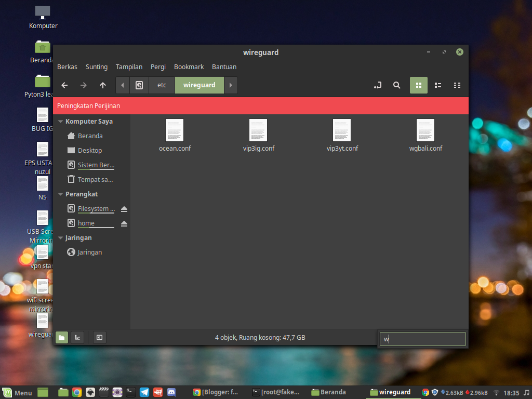
Task: Open GIMP from the taskbar
Action: click(158, 392)
